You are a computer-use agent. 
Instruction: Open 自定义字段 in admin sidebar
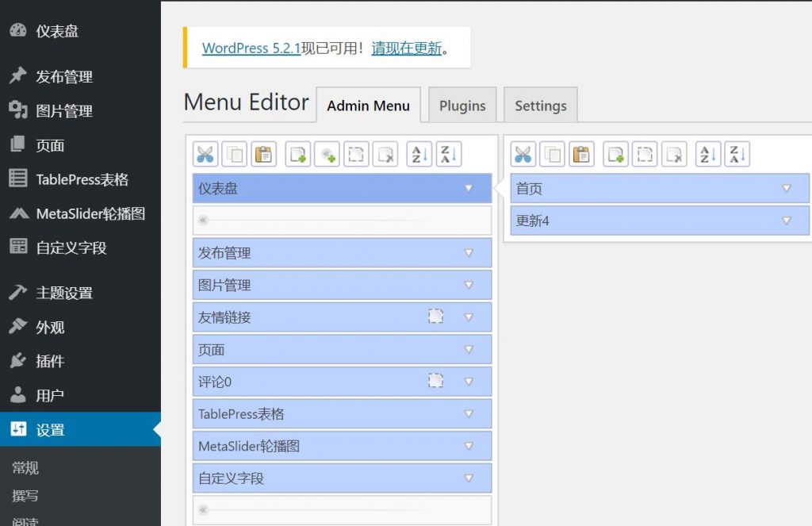[80, 248]
